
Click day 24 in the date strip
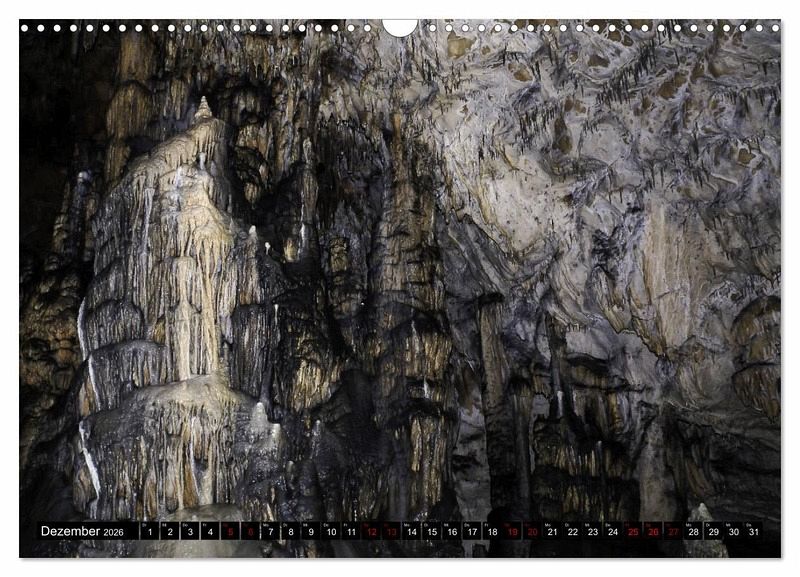click(613, 532)
